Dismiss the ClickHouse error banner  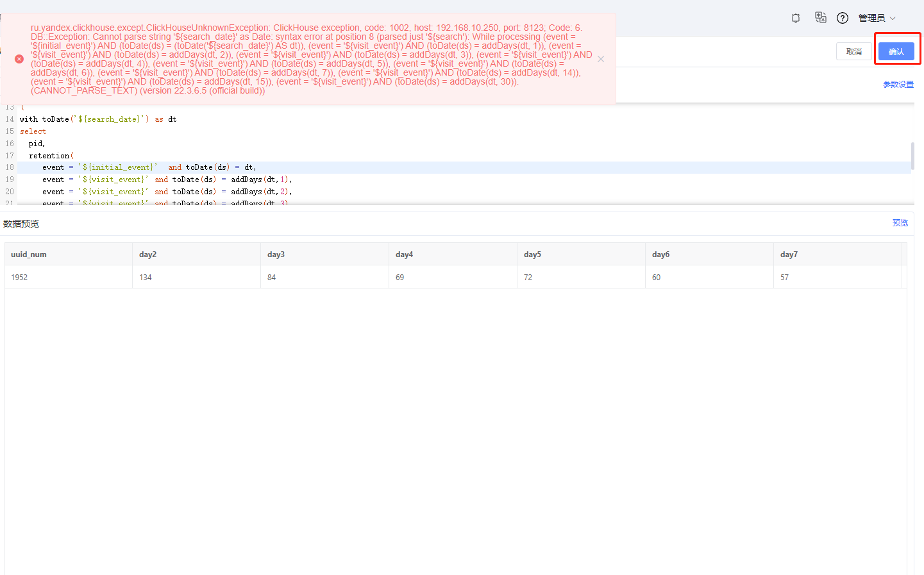tap(601, 59)
